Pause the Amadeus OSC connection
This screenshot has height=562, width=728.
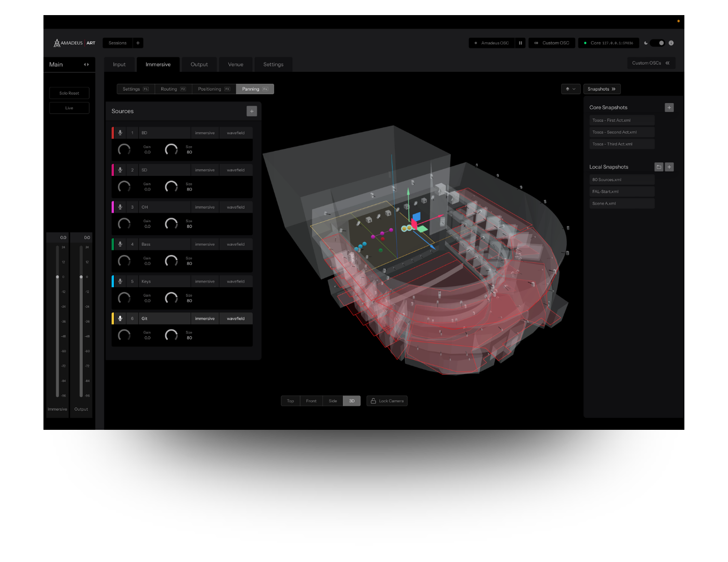click(x=520, y=43)
